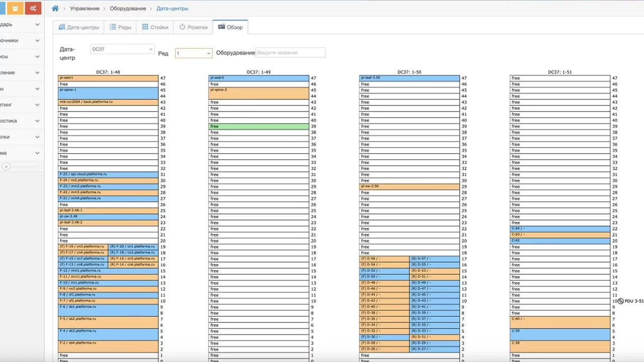Select the Обзор tab
This screenshot has height=362, width=644.
(230, 27)
